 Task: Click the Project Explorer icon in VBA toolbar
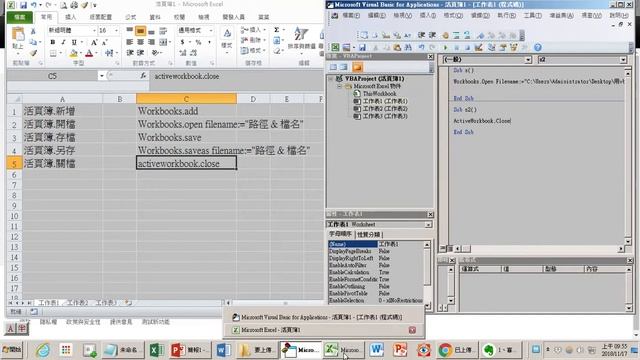[492, 48]
